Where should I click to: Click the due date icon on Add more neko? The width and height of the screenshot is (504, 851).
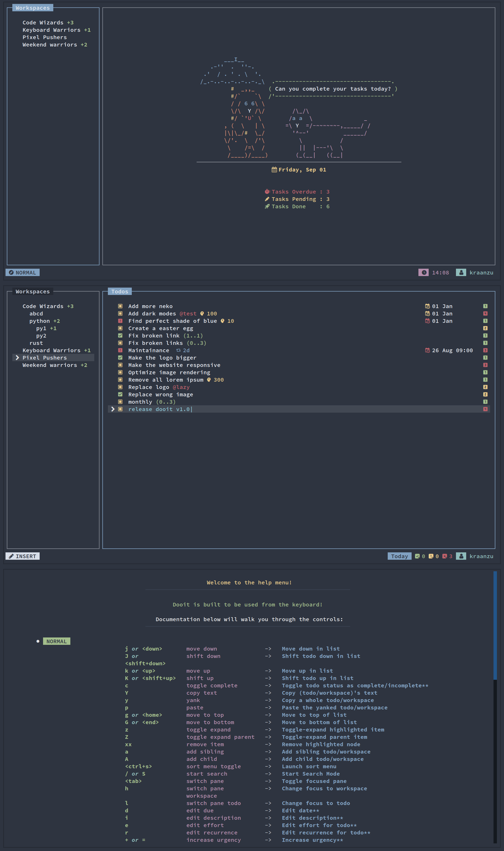point(427,306)
